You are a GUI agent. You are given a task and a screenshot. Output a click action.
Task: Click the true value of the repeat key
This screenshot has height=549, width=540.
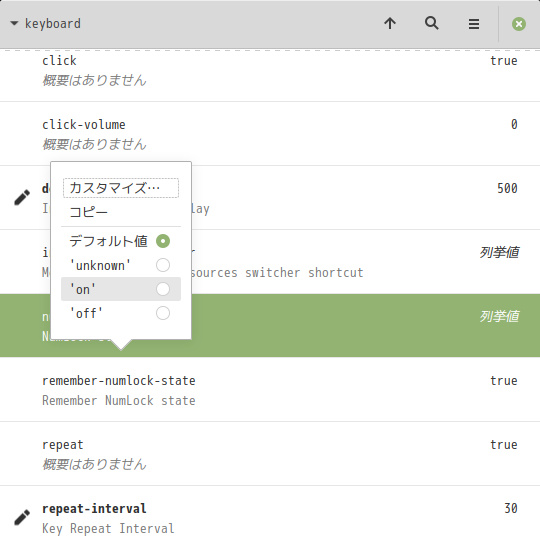pyautogui.click(x=504, y=445)
